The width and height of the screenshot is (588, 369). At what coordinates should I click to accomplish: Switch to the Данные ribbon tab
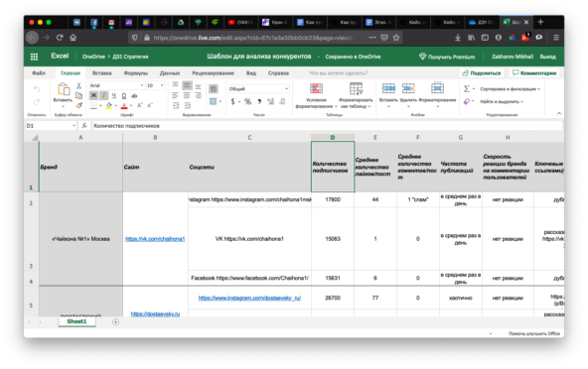pyautogui.click(x=170, y=73)
